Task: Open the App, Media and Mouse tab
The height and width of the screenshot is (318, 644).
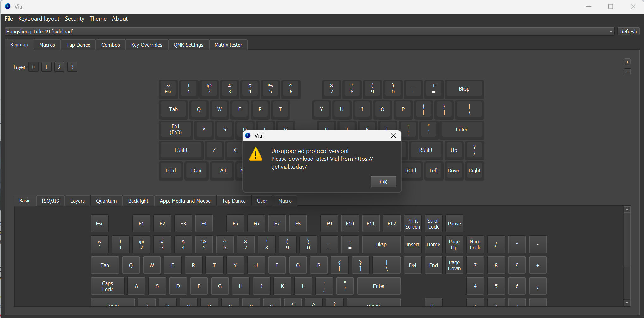Action: point(185,201)
